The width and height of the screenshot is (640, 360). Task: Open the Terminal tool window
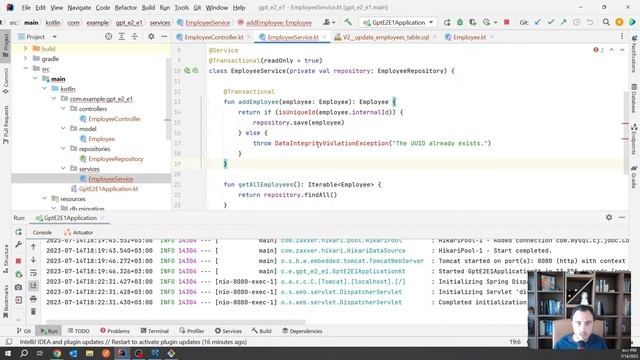point(154,331)
